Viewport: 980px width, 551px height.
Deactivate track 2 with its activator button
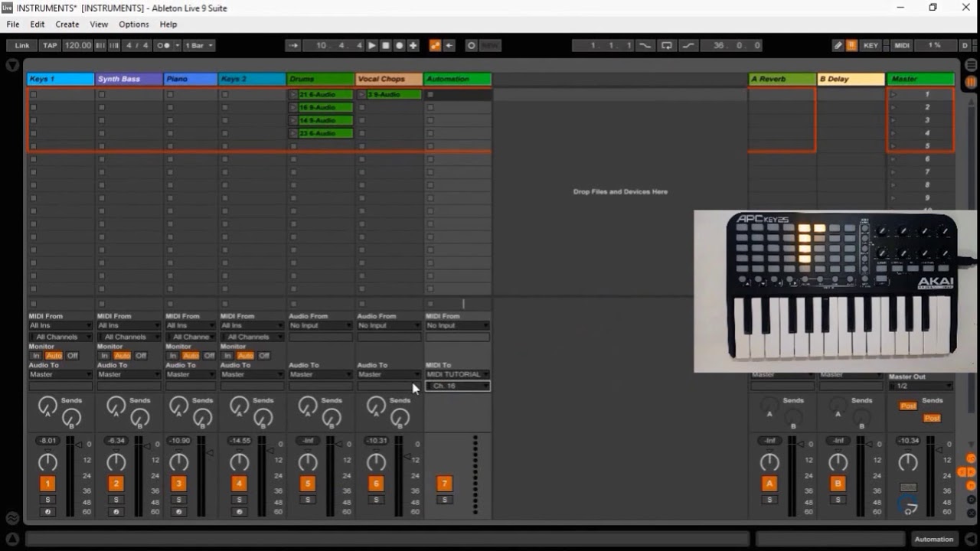coord(116,484)
